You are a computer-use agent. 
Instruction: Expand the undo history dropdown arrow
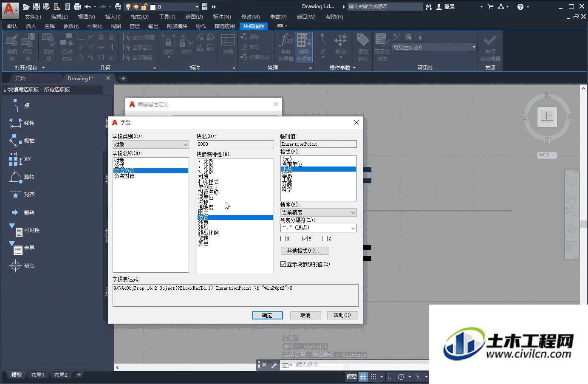point(95,7)
